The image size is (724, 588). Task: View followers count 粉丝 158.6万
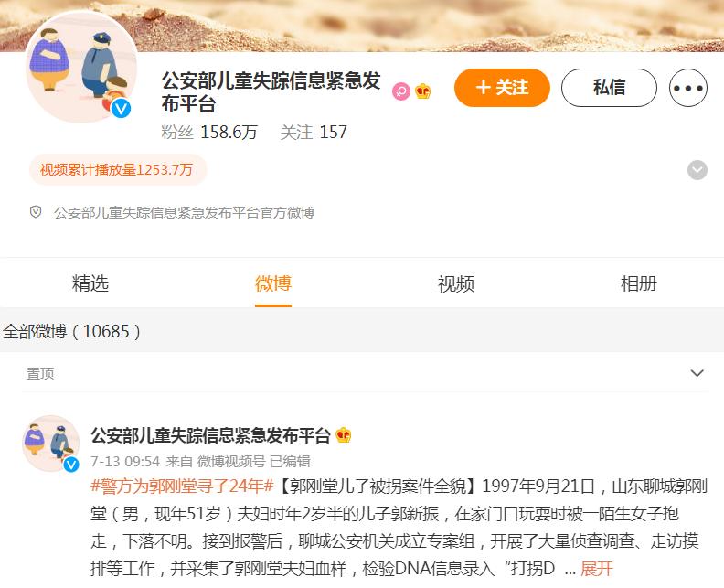point(209,132)
